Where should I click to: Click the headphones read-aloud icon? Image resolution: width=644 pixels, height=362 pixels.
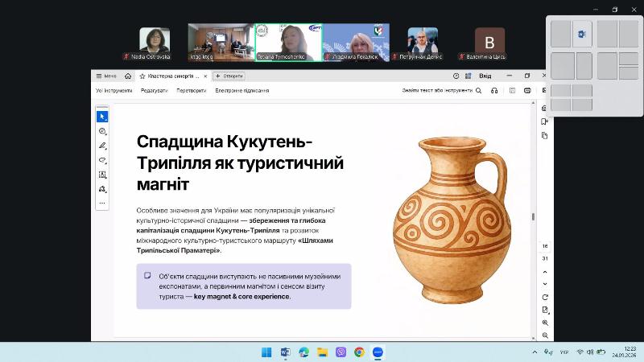click(x=494, y=91)
